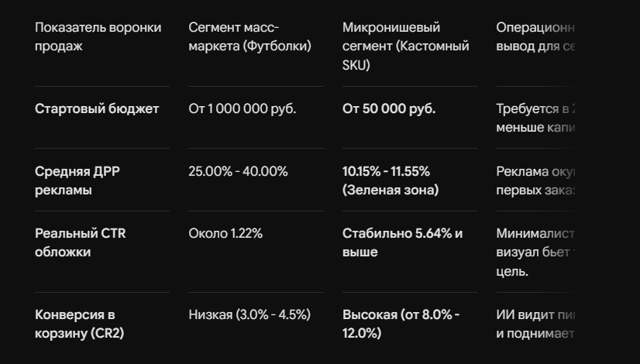Screen dimensions: 640x364
Task: Click the truncated 'Операционный вывод' column header
Action: (x=535, y=36)
